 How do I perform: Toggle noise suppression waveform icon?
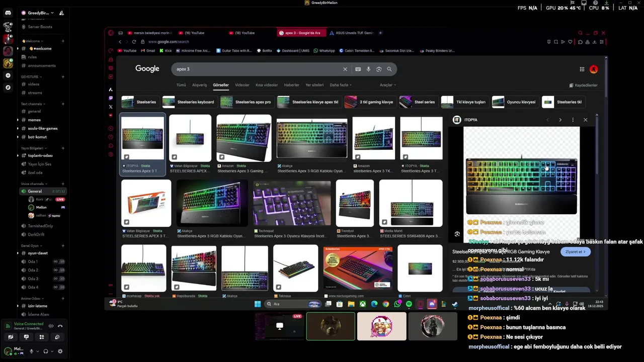click(x=51, y=326)
